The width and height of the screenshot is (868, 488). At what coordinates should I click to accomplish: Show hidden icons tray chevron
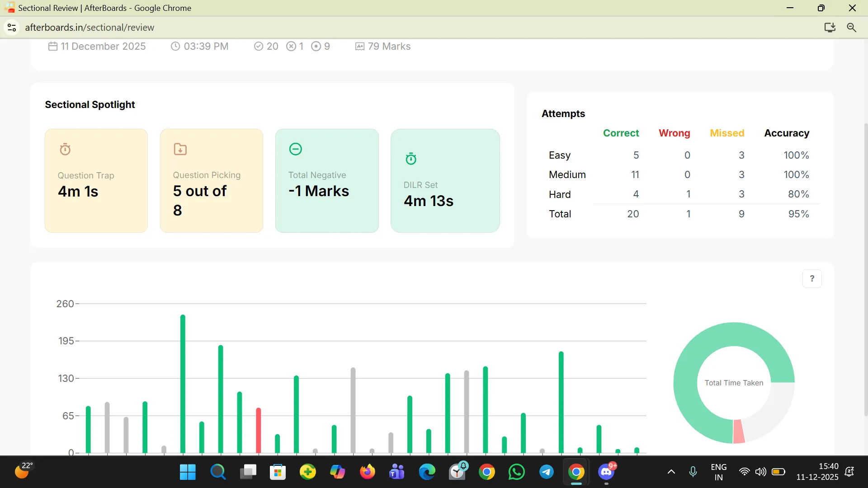tap(671, 472)
